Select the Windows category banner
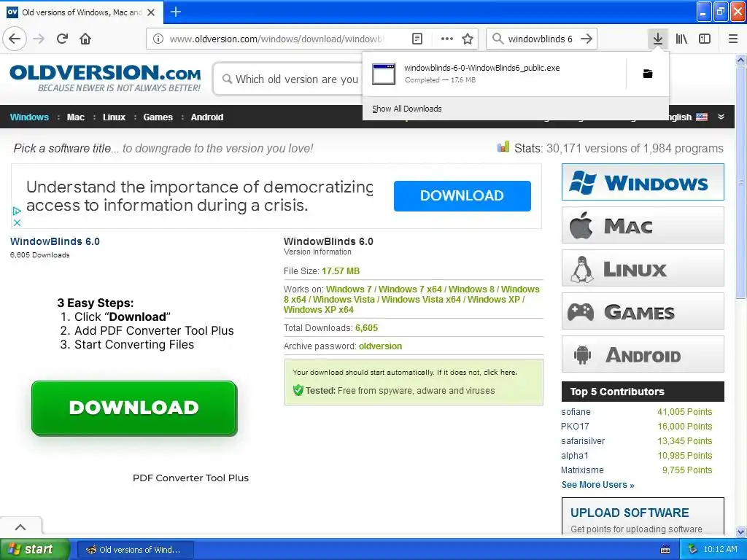This screenshot has width=747, height=560. [643, 182]
